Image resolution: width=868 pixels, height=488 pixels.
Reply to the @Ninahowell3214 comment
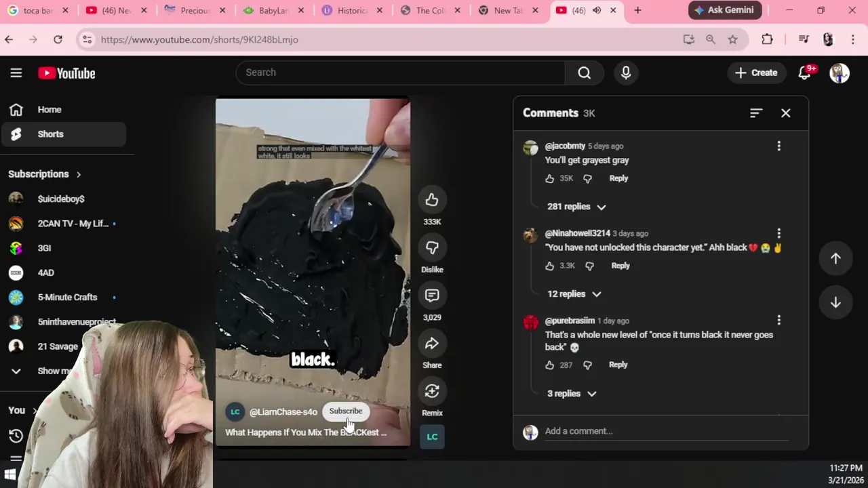click(620, 266)
